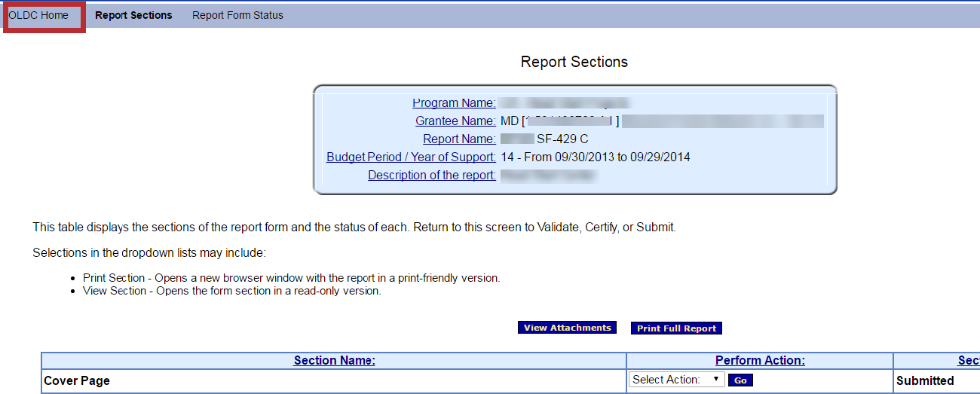Follow the Report Name link
Image resolution: width=980 pixels, height=394 pixels.
[x=459, y=139]
